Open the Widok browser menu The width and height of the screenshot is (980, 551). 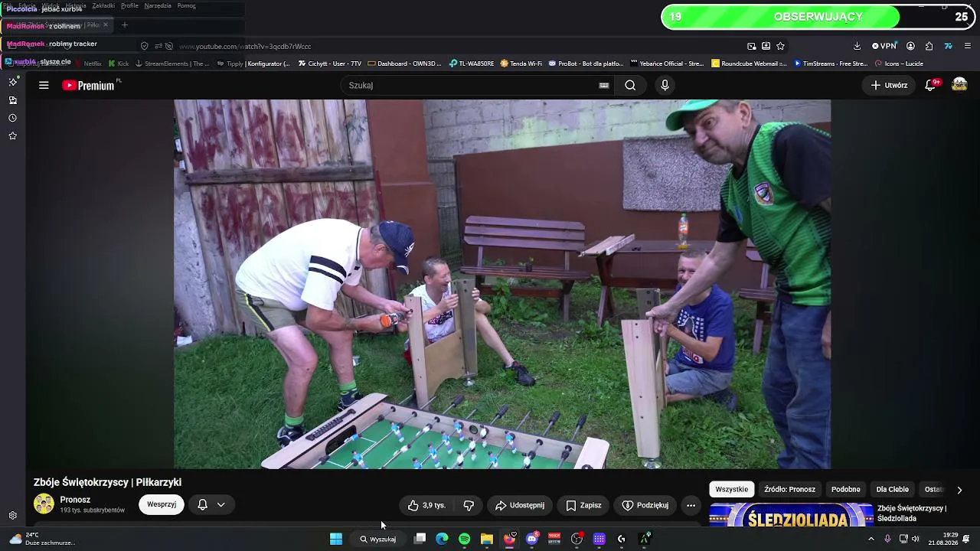[x=51, y=5]
